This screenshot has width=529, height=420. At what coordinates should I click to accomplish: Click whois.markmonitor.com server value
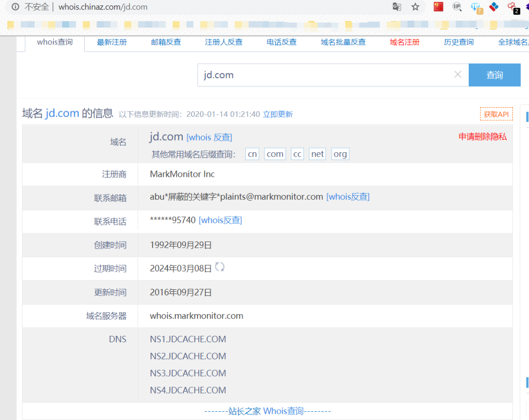[196, 316]
